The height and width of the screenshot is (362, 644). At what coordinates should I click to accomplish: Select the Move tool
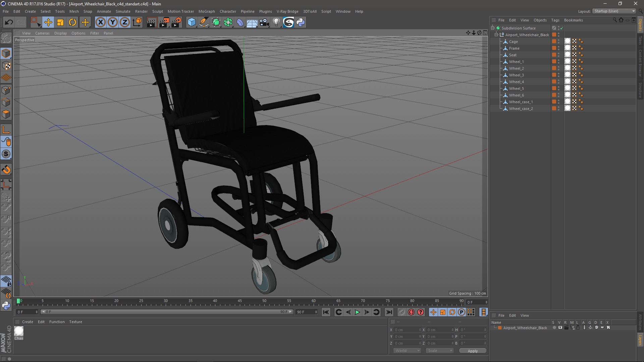[48, 22]
